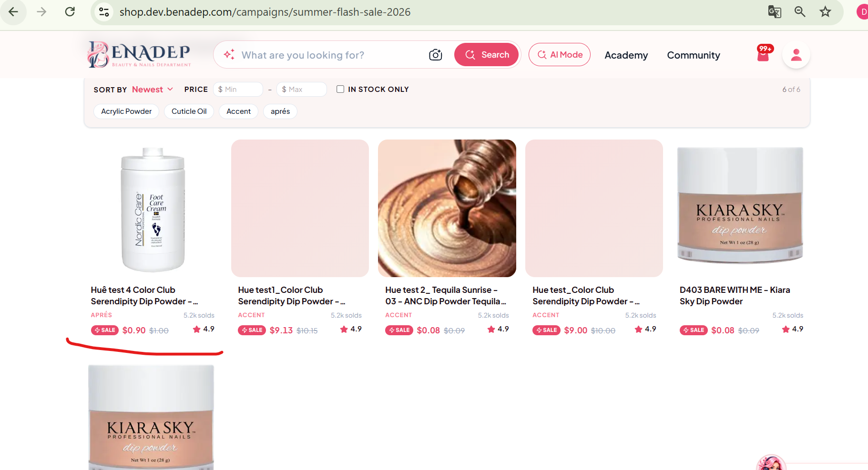Filter by the Accent brand chip
Viewport: 868px width, 470px height.
click(239, 111)
